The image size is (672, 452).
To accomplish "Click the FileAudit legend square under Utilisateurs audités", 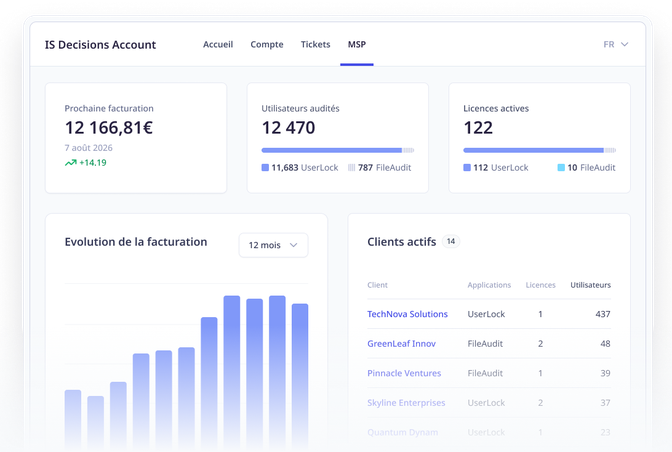I will pos(351,168).
